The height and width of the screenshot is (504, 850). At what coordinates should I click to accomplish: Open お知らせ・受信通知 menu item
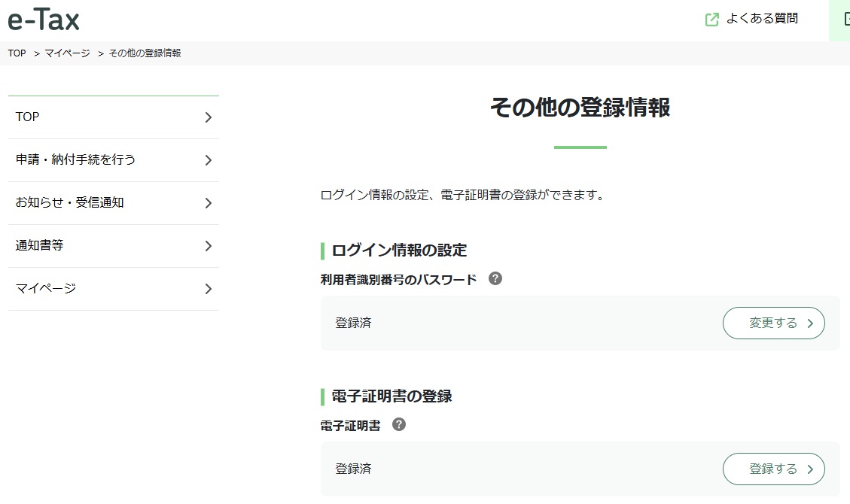pos(113,203)
